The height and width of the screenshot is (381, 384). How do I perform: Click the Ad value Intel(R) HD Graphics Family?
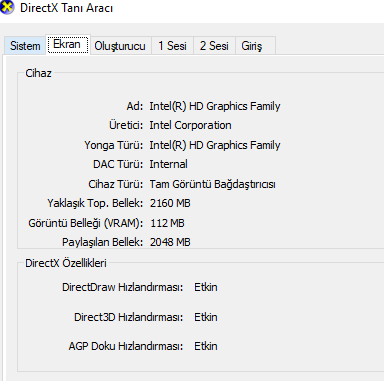215,106
